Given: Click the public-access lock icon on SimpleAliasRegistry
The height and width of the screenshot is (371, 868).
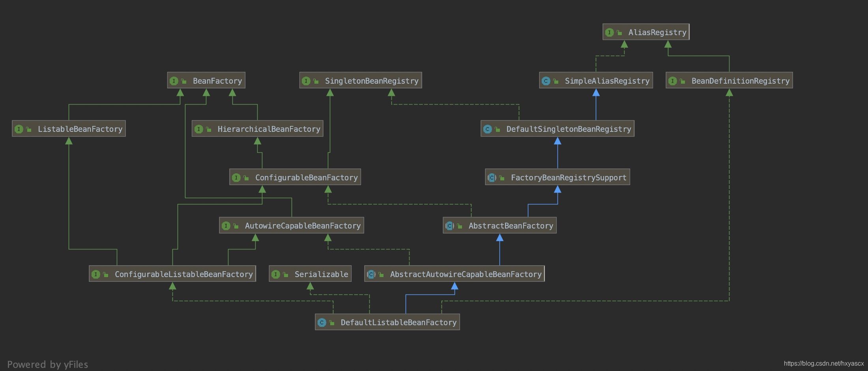Looking at the screenshot, I should tap(556, 81).
